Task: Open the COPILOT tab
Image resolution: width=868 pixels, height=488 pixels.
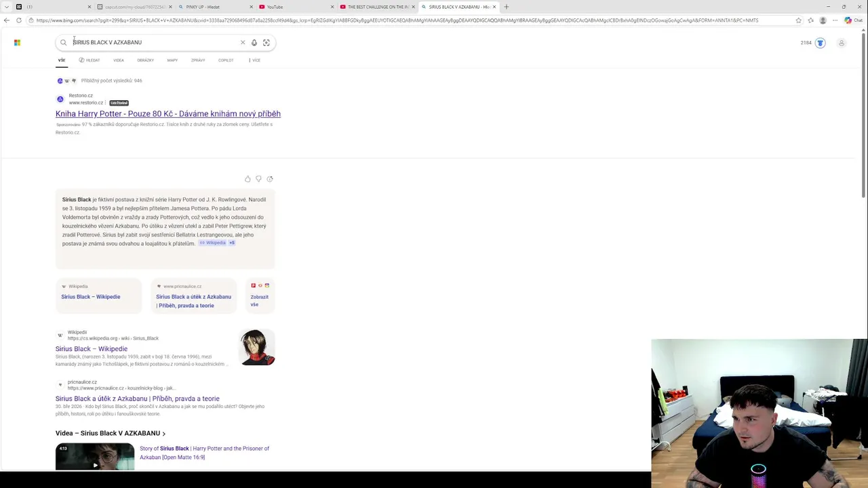Action: click(x=226, y=60)
